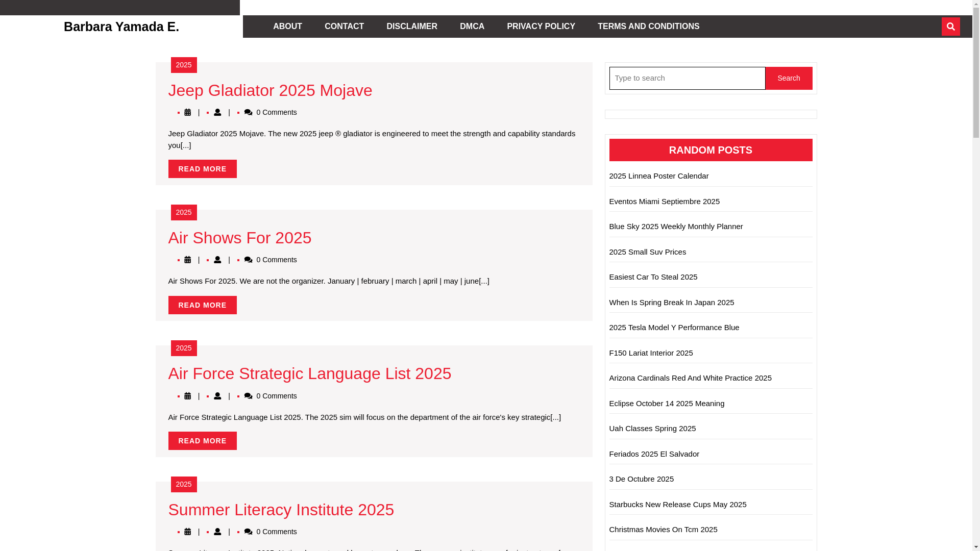Open the Summer Literacy Institute 2025 title
Viewport: 980px width, 551px height.
pos(281,510)
